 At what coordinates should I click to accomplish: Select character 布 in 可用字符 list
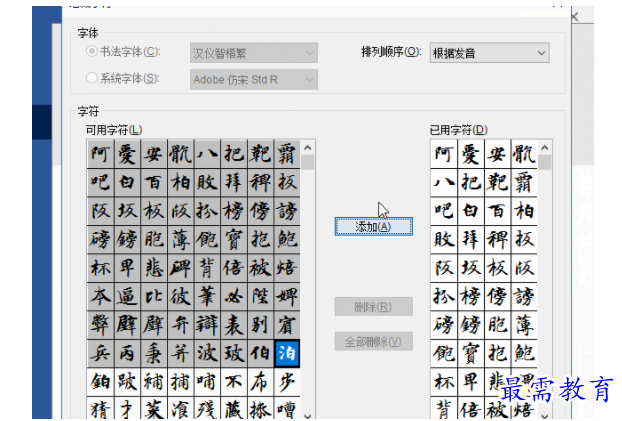[x=260, y=382]
